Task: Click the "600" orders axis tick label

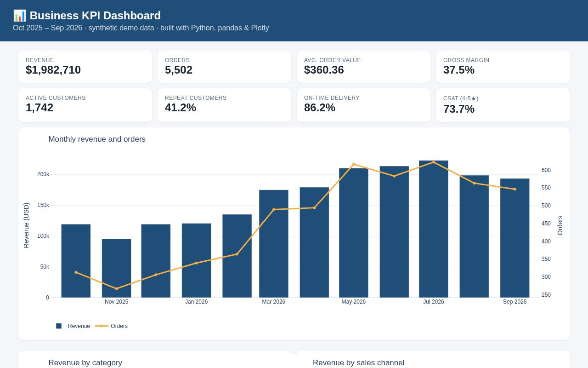Action: click(x=546, y=170)
